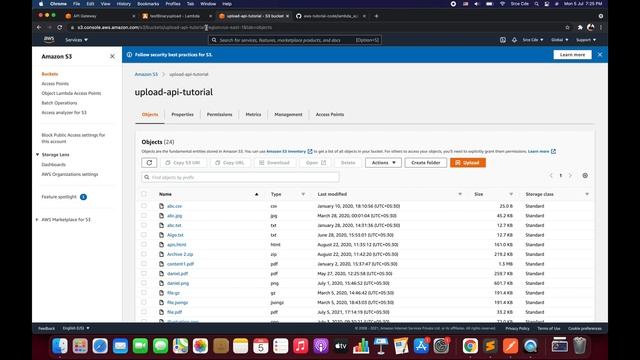Focus the Find objects by prefix field

240,178
